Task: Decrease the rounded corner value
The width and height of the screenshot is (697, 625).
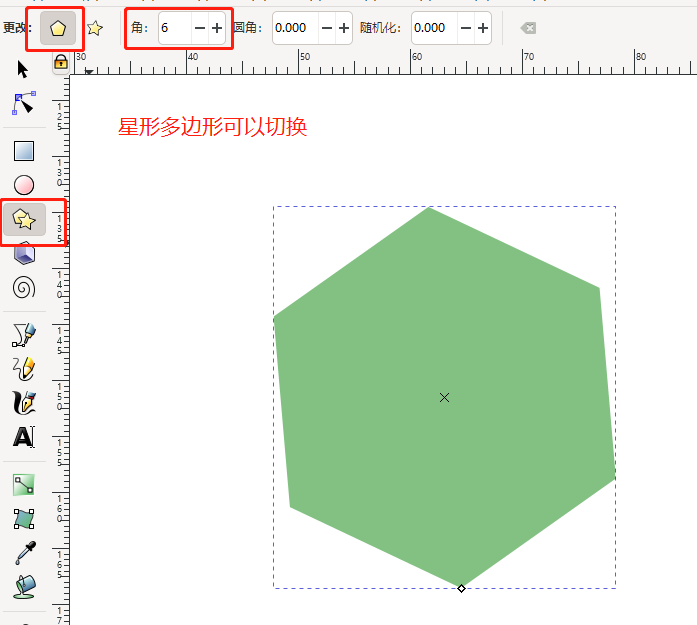Action: point(327,28)
